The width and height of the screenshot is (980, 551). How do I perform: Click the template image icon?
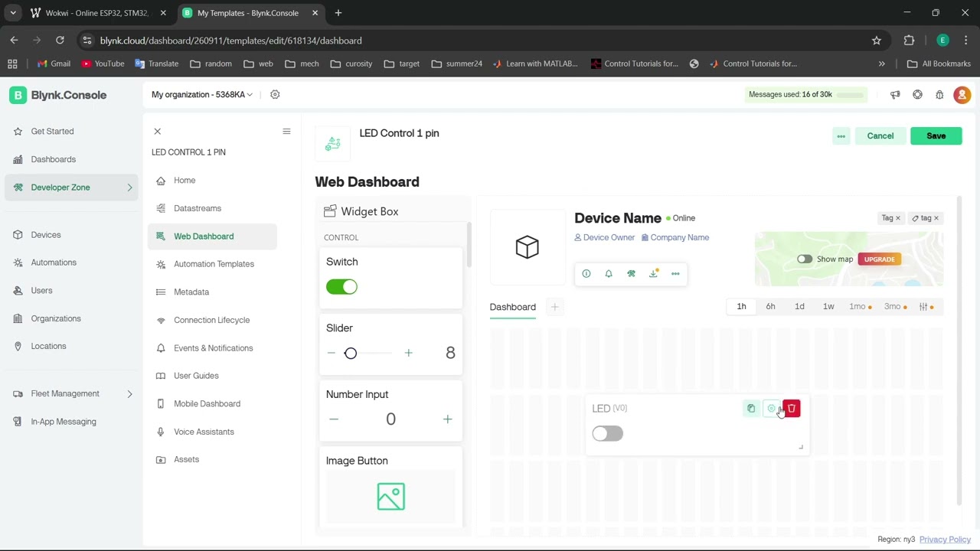click(333, 143)
